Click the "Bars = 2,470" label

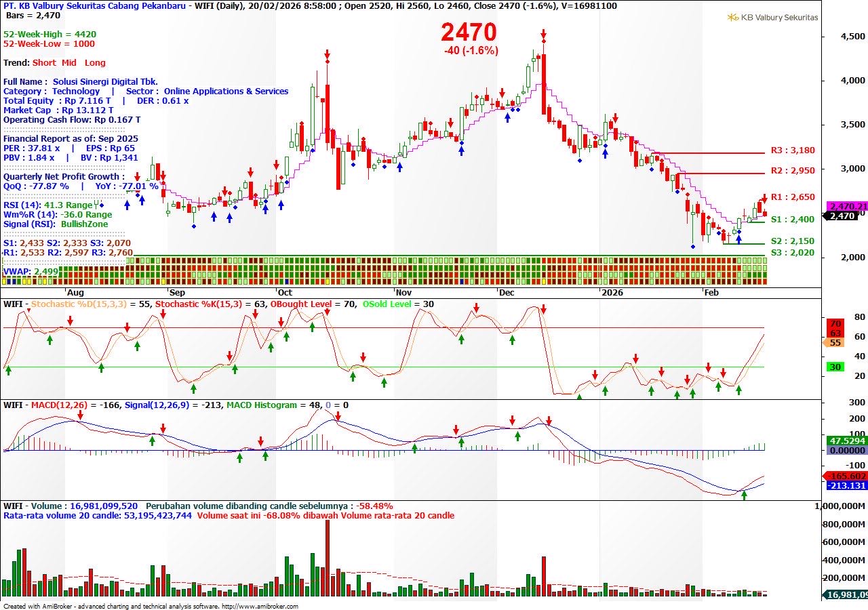(x=33, y=15)
